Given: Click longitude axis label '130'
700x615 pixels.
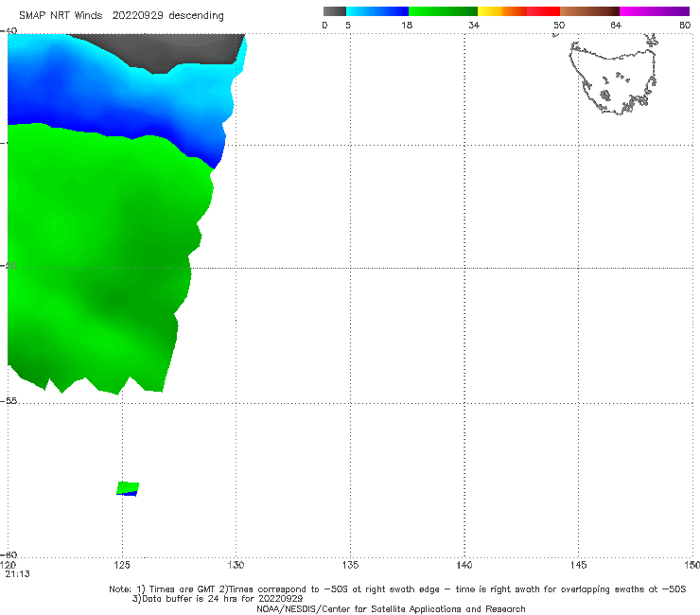Looking at the screenshot, I should tap(236, 565).
